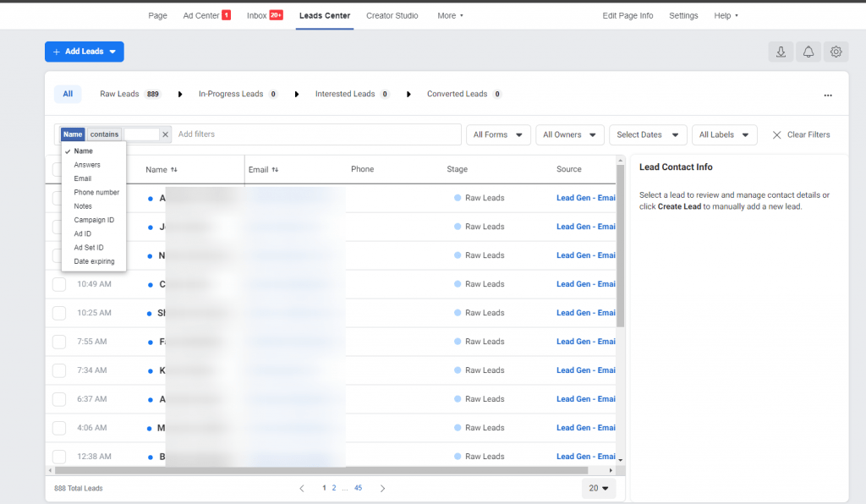Open the more options ellipsis above Lead Contact Info
866x504 pixels.
click(x=827, y=96)
